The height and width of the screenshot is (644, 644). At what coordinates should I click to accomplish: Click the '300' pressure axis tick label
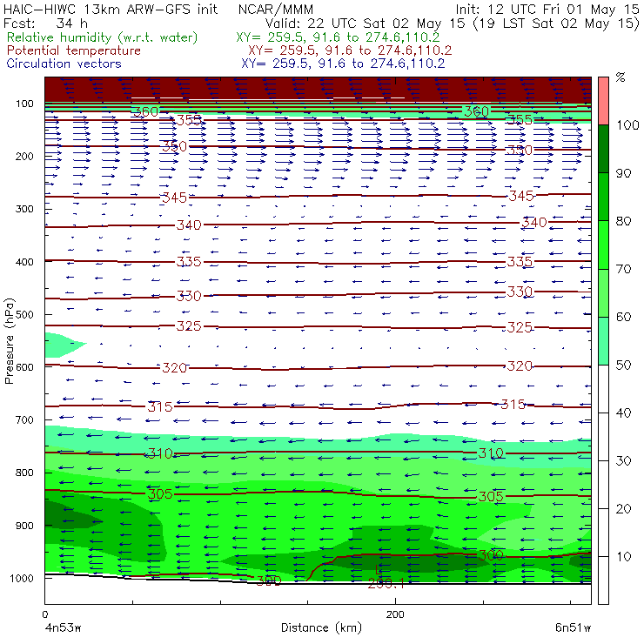(24, 209)
